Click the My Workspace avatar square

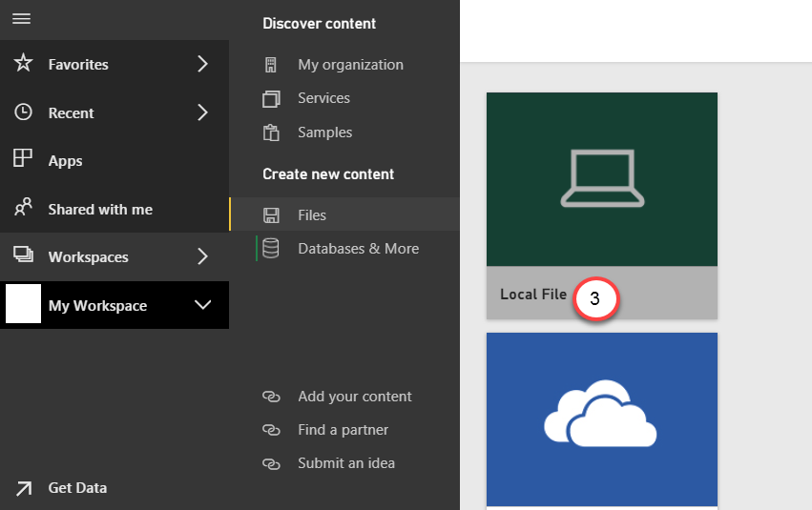[23, 304]
